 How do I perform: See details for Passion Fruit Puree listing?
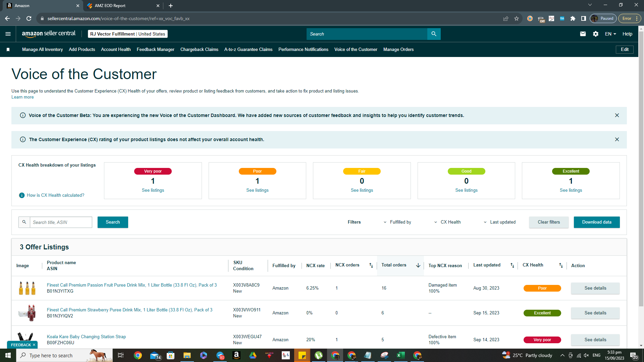point(595,288)
